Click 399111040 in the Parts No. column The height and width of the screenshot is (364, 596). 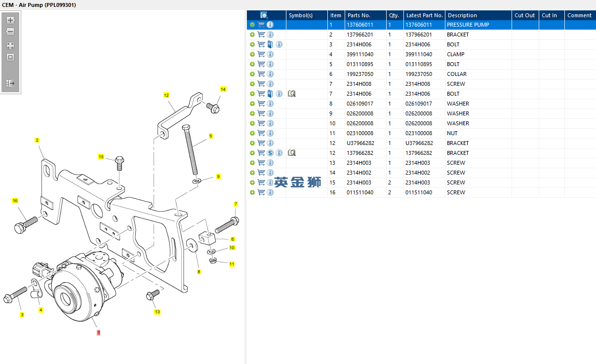[x=360, y=54]
